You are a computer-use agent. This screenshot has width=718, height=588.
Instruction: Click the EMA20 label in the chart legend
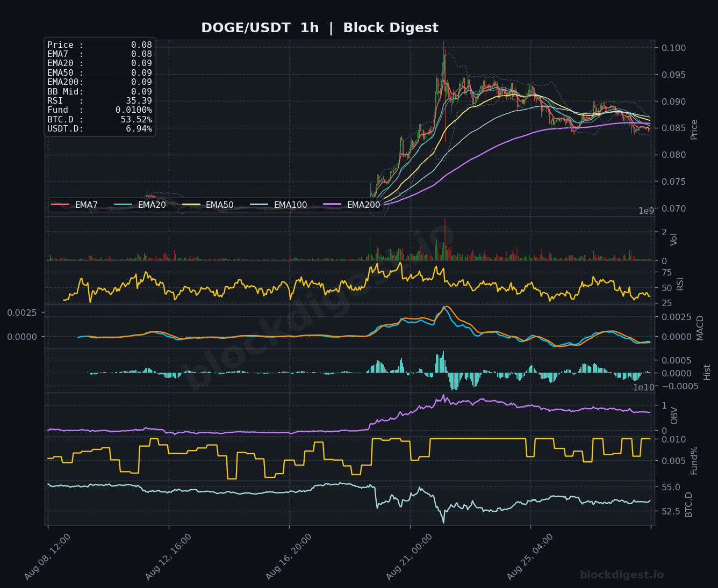click(x=152, y=205)
